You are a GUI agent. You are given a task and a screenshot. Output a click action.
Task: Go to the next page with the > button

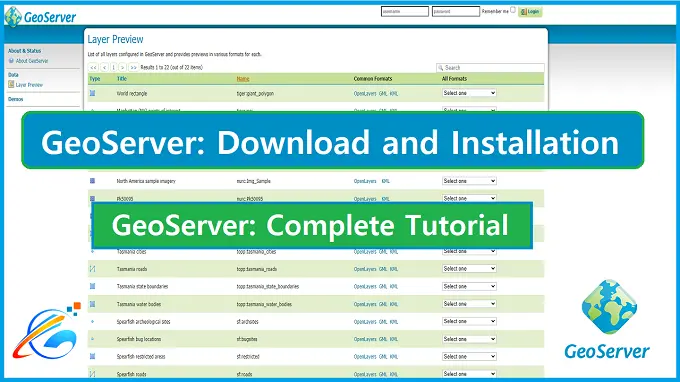(x=123, y=67)
